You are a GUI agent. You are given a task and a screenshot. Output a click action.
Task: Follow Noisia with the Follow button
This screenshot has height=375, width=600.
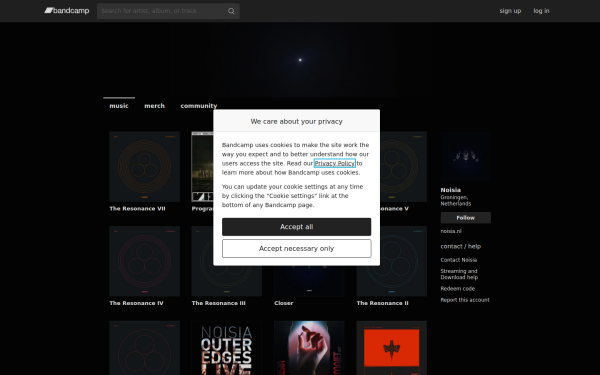click(465, 218)
